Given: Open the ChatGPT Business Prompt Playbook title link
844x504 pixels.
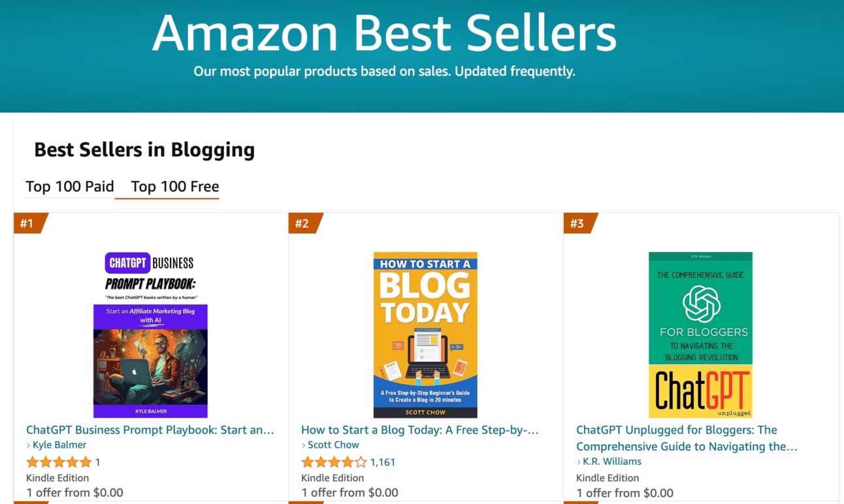Looking at the screenshot, I should pyautogui.click(x=150, y=430).
